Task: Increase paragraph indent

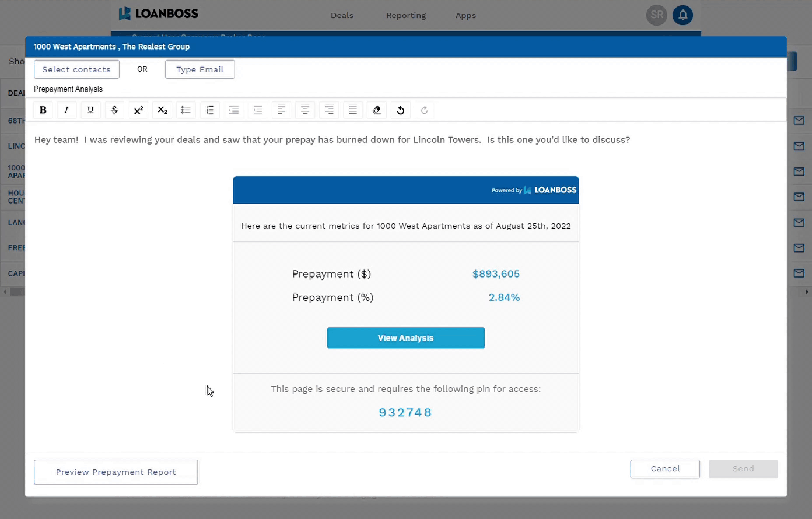Action: tap(234, 110)
